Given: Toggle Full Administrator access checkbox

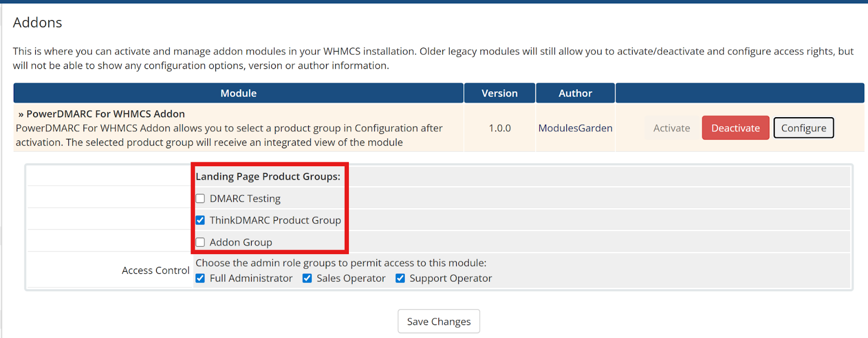Looking at the screenshot, I should click(200, 278).
